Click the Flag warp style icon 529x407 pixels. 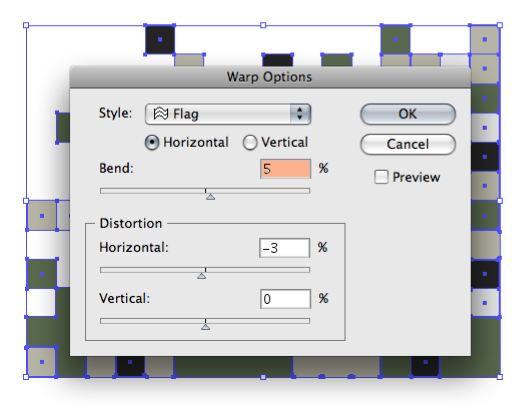tap(161, 114)
